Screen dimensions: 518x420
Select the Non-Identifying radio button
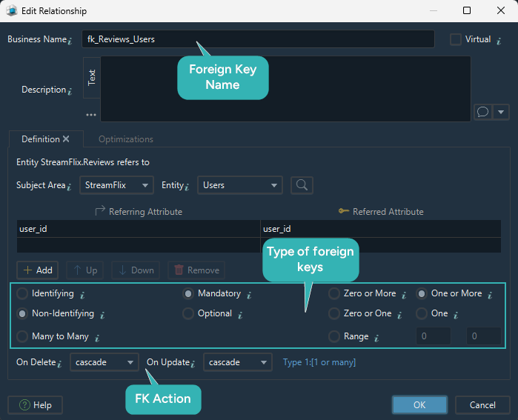[22, 313]
